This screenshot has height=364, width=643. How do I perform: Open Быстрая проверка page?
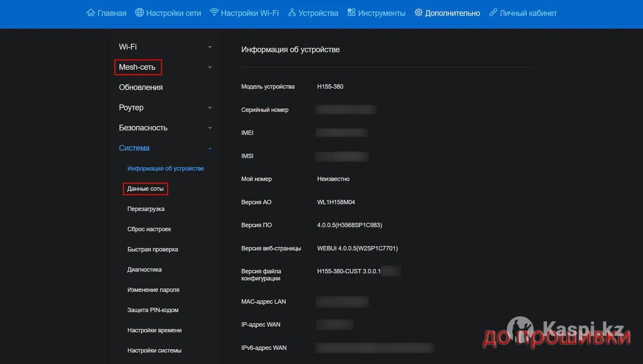coord(153,249)
